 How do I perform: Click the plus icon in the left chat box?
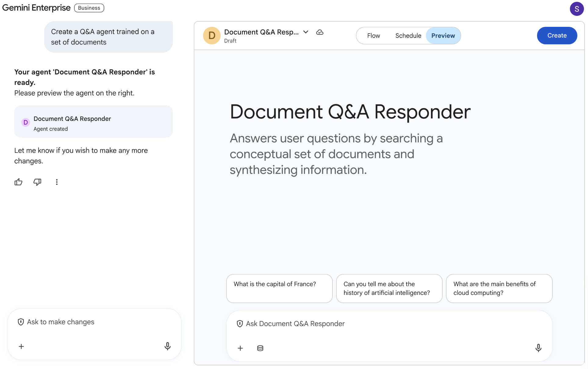(21, 346)
